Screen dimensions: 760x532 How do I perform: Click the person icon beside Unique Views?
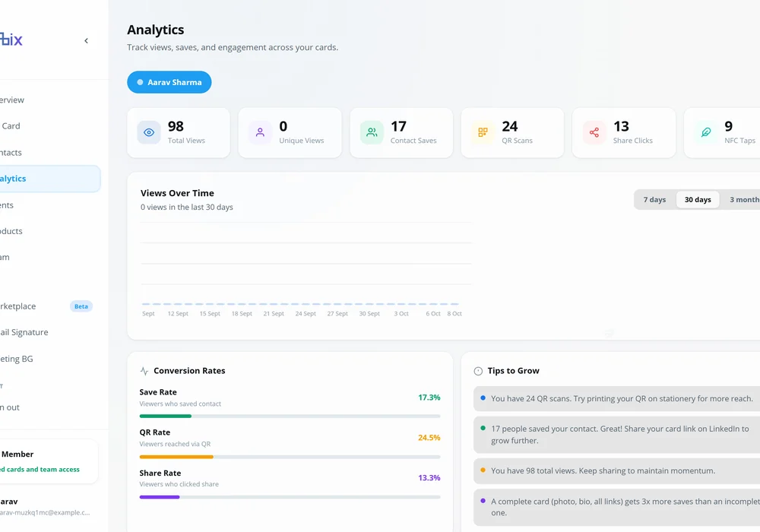point(260,132)
